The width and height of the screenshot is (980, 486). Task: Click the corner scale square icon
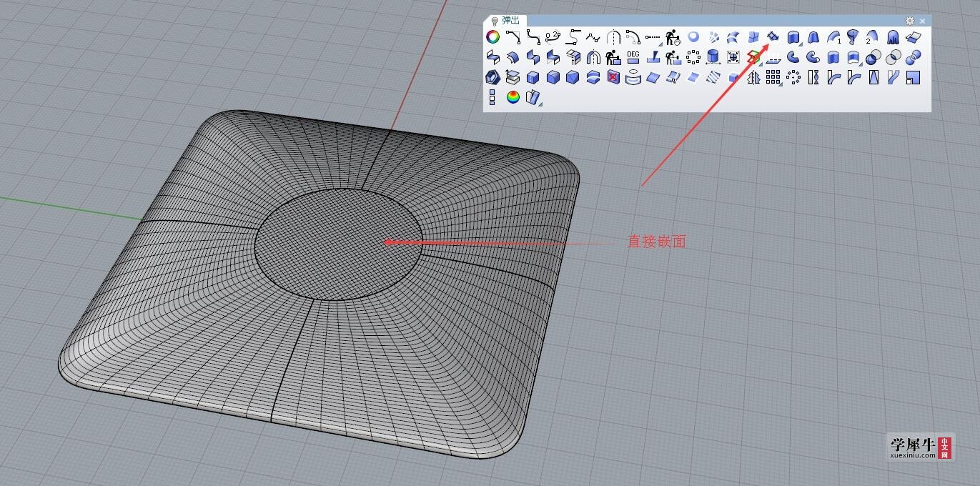point(913,77)
